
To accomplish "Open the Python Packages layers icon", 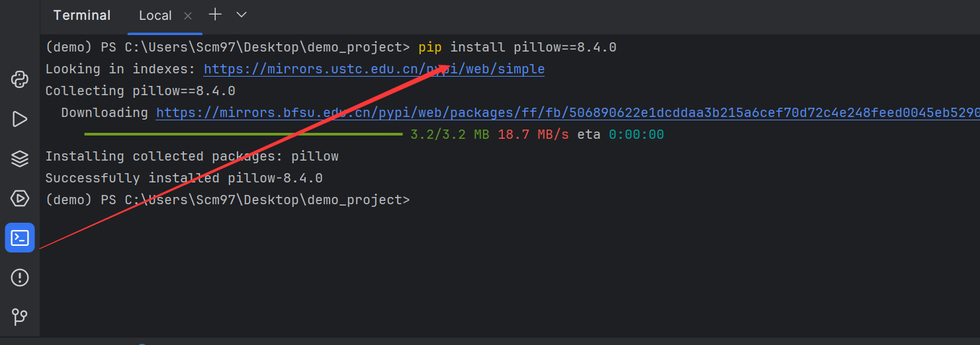I will [20, 159].
